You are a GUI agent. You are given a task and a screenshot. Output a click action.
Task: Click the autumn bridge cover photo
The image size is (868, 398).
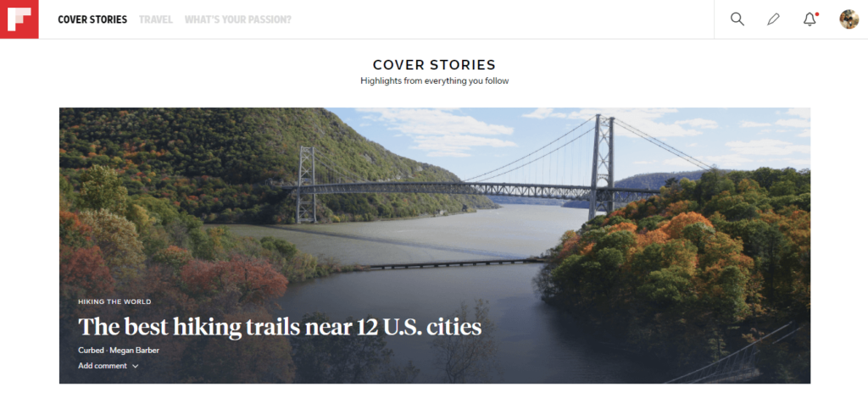click(x=435, y=246)
